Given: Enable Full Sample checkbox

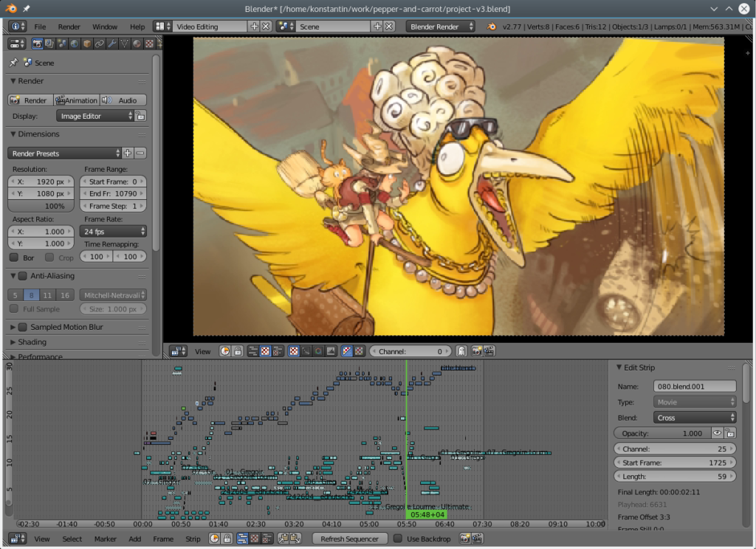Looking at the screenshot, I should click(x=14, y=308).
